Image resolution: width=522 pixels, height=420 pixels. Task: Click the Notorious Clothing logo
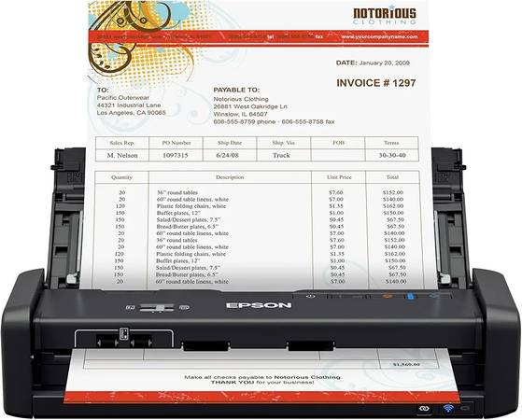[385, 16]
